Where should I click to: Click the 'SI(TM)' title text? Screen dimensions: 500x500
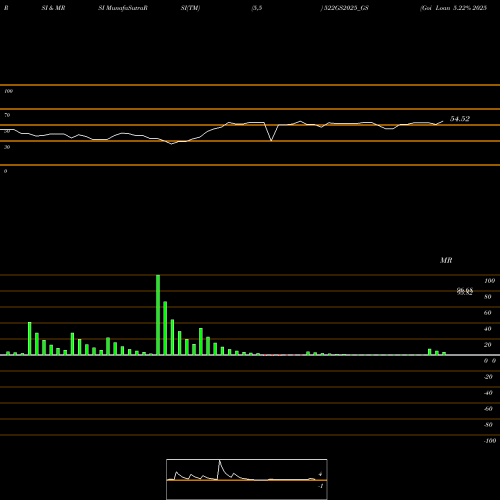click(x=190, y=8)
